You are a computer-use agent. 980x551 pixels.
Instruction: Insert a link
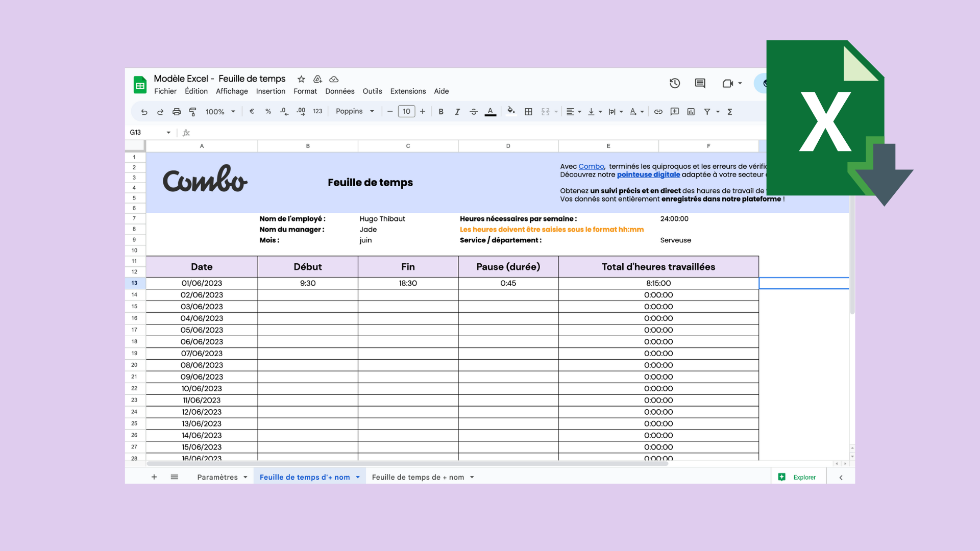(x=658, y=111)
